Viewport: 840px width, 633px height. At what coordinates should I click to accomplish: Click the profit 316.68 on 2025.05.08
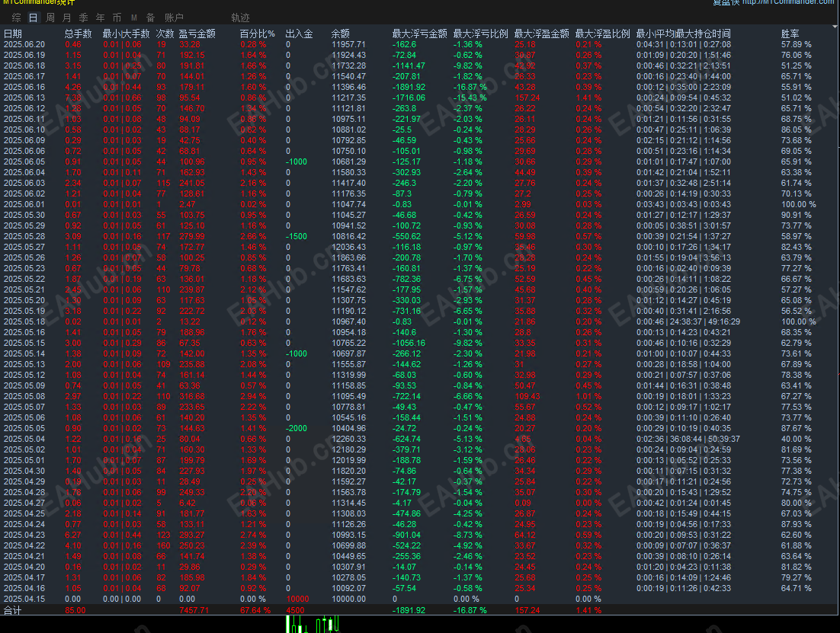[192, 396]
